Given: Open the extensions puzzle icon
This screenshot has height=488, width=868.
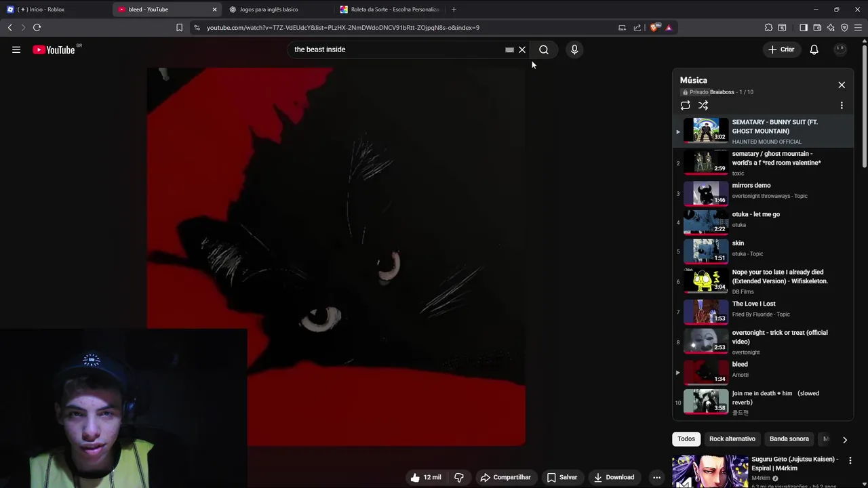Looking at the screenshot, I should (x=768, y=28).
